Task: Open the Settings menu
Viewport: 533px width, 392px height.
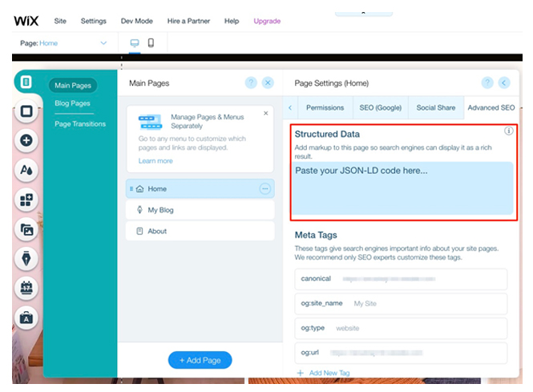Action: click(x=94, y=21)
